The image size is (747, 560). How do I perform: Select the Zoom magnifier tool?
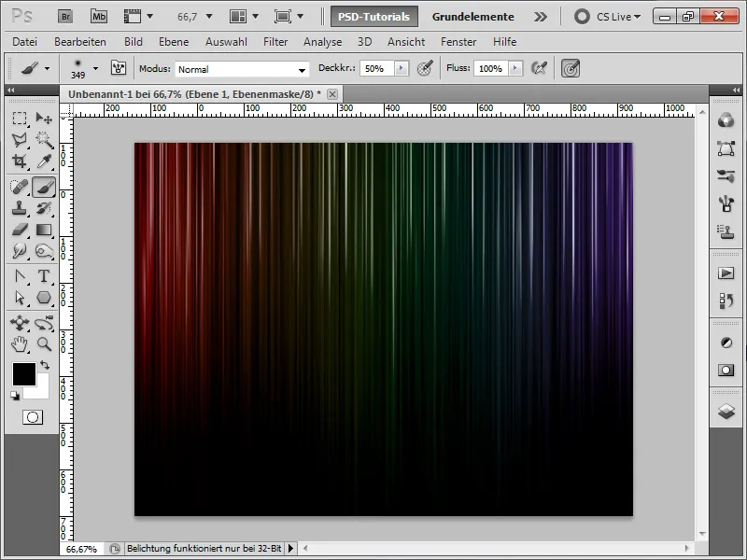(x=44, y=343)
